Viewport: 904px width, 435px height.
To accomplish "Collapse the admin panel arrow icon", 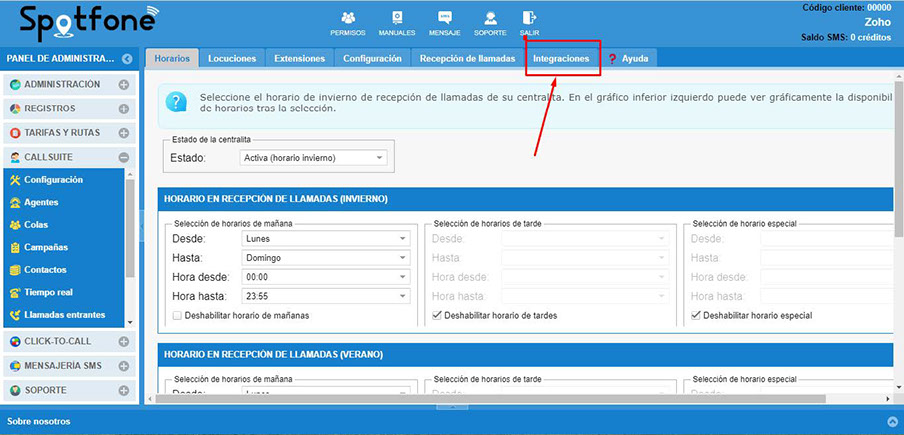I will pyautogui.click(x=127, y=59).
